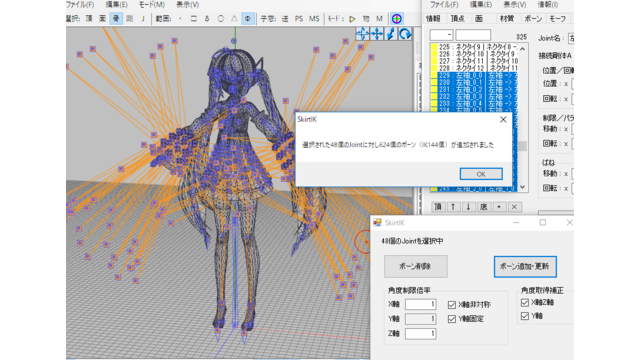Select face mode 面 in selection toolbar
Image resolution: width=640 pixels, height=360 pixels.
click(102, 19)
